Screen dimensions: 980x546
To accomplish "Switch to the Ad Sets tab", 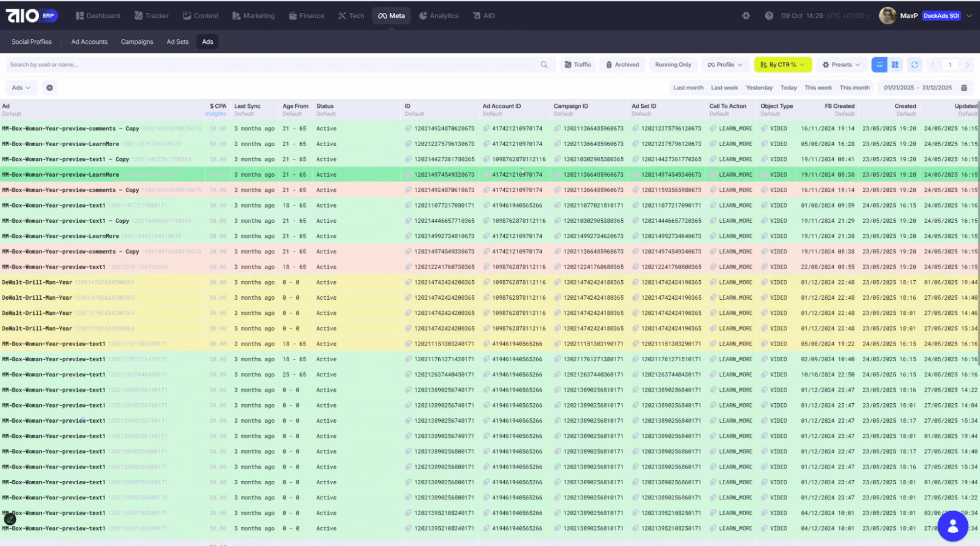I will (x=177, y=42).
